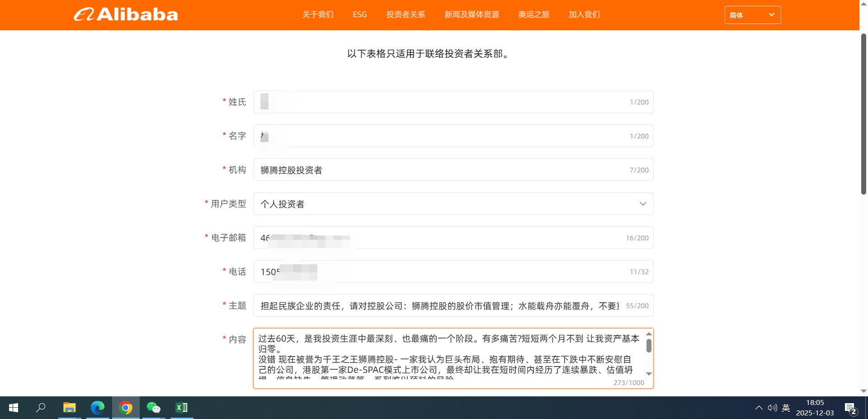Open the 关于我们 menu
This screenshot has height=419, width=868.
tap(318, 14)
